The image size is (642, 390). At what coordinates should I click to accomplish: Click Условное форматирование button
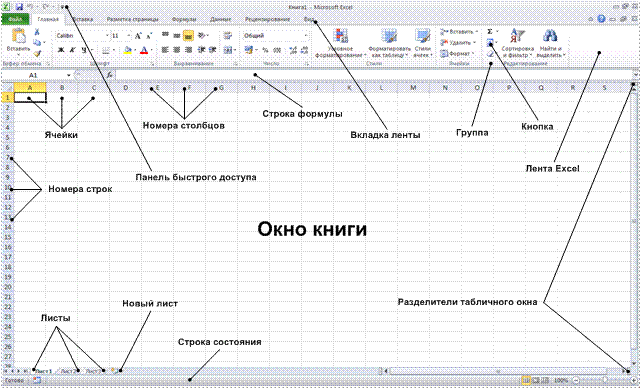pos(340,44)
